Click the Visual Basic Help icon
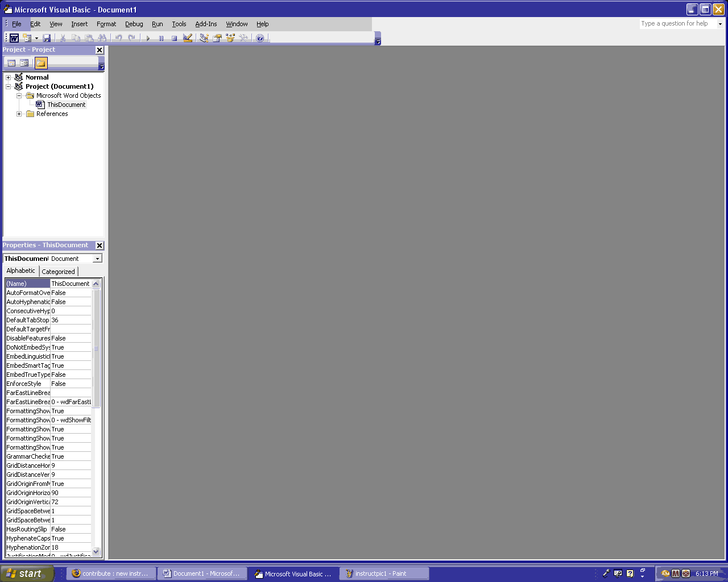728x582 pixels. click(260, 38)
